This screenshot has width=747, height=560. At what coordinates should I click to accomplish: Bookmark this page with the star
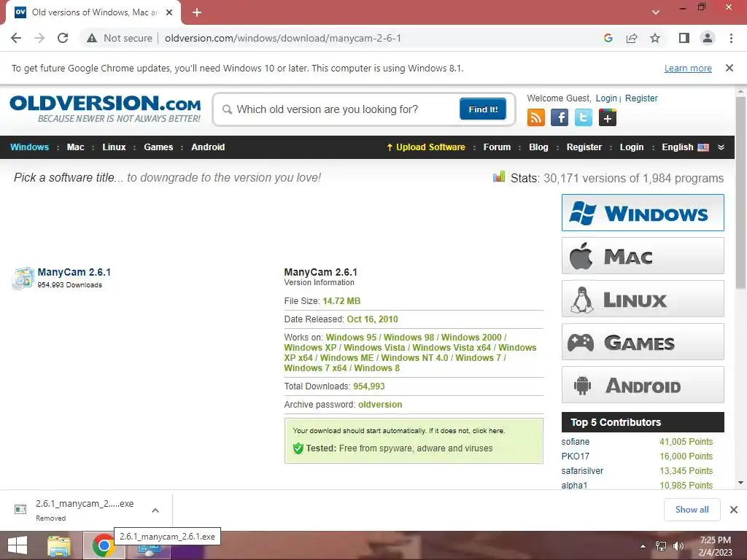[x=655, y=38]
